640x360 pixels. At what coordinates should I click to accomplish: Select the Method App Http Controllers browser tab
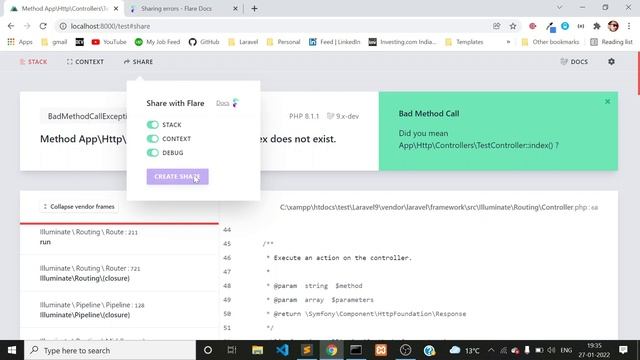point(63,8)
